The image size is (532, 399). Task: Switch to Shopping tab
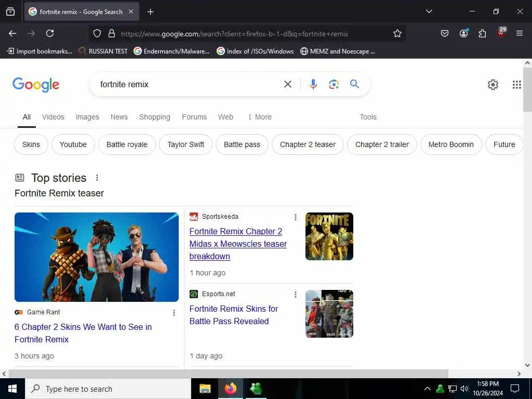pyautogui.click(x=155, y=117)
